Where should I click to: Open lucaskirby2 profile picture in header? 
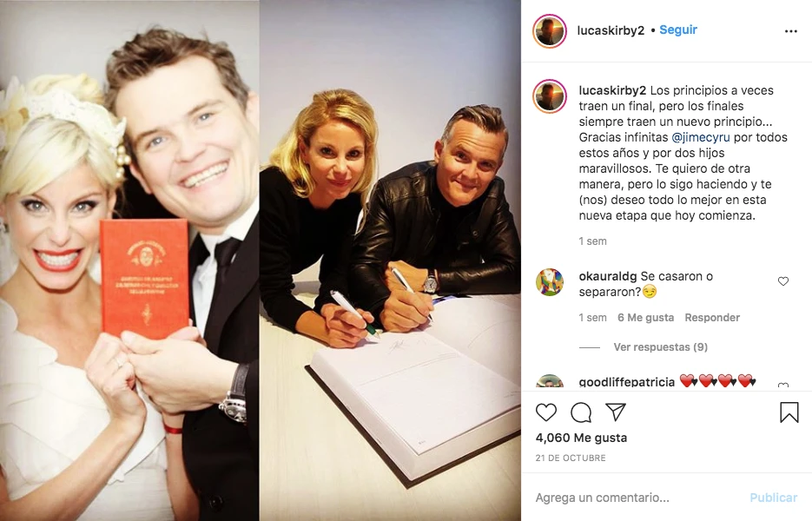[550, 31]
